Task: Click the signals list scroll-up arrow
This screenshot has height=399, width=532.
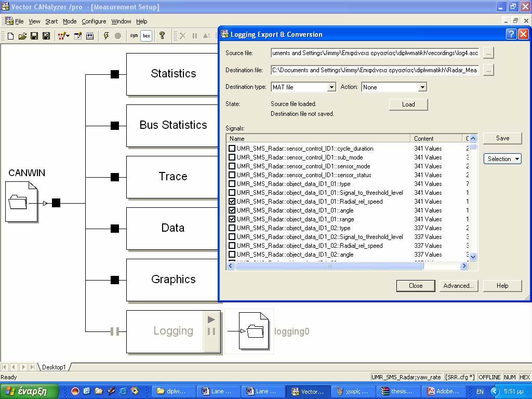Action: (x=473, y=138)
